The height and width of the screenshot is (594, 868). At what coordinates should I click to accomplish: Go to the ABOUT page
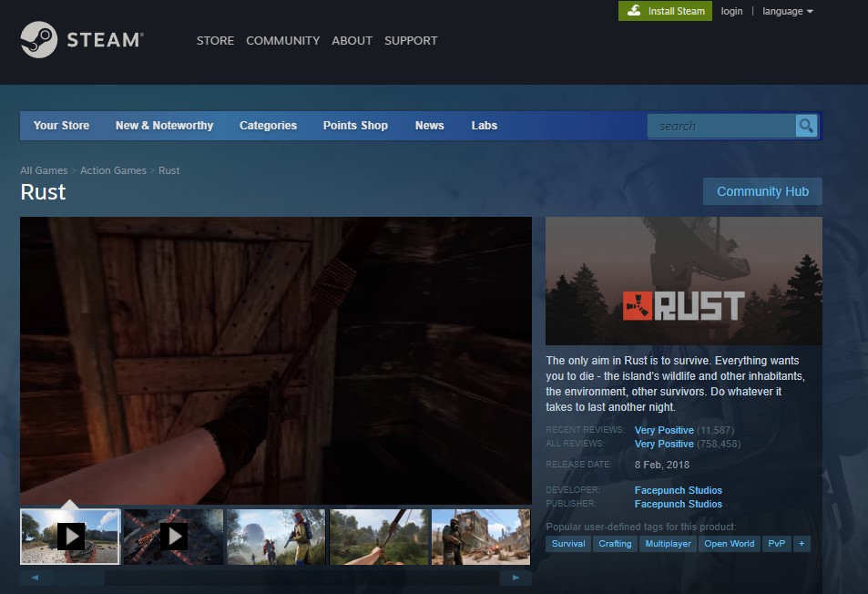tap(352, 40)
